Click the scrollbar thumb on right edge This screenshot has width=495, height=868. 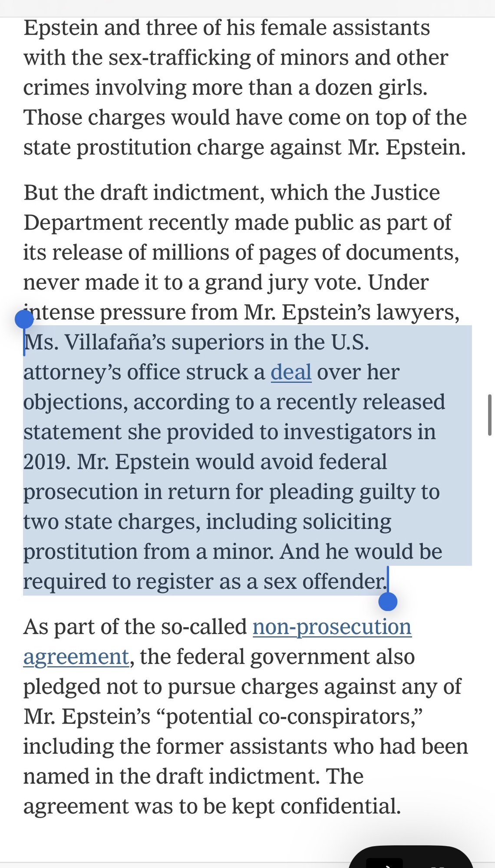click(x=489, y=414)
